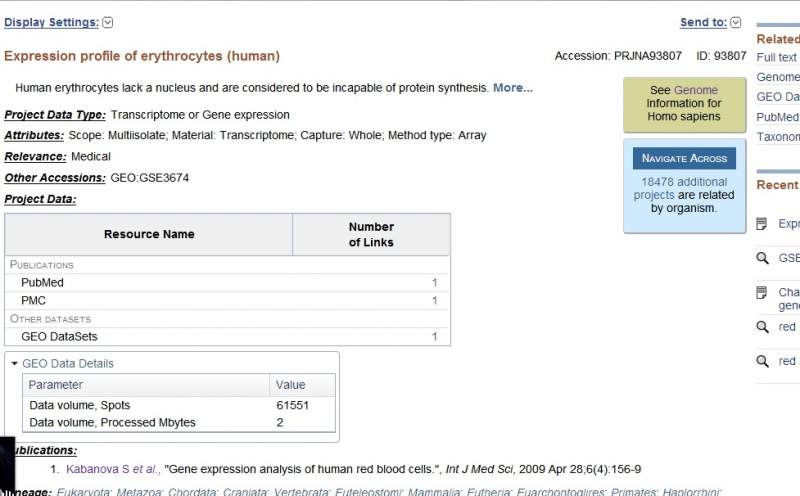
Task: Open Genome related link in sidebar
Action: point(778,77)
